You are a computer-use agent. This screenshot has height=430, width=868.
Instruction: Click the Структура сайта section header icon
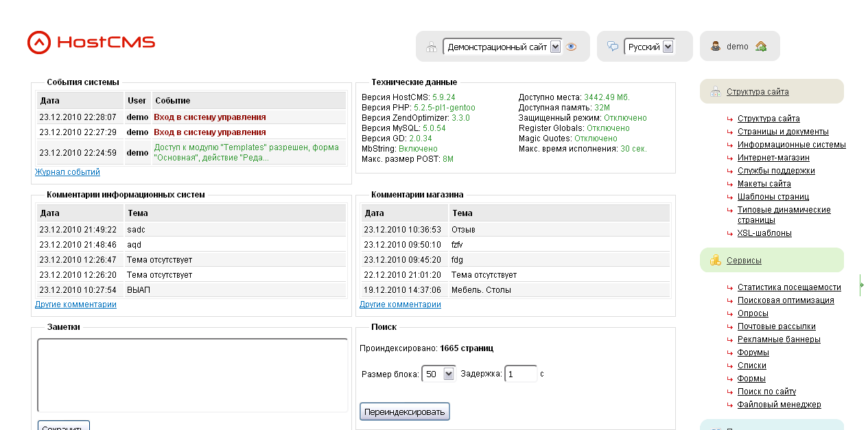point(716,91)
